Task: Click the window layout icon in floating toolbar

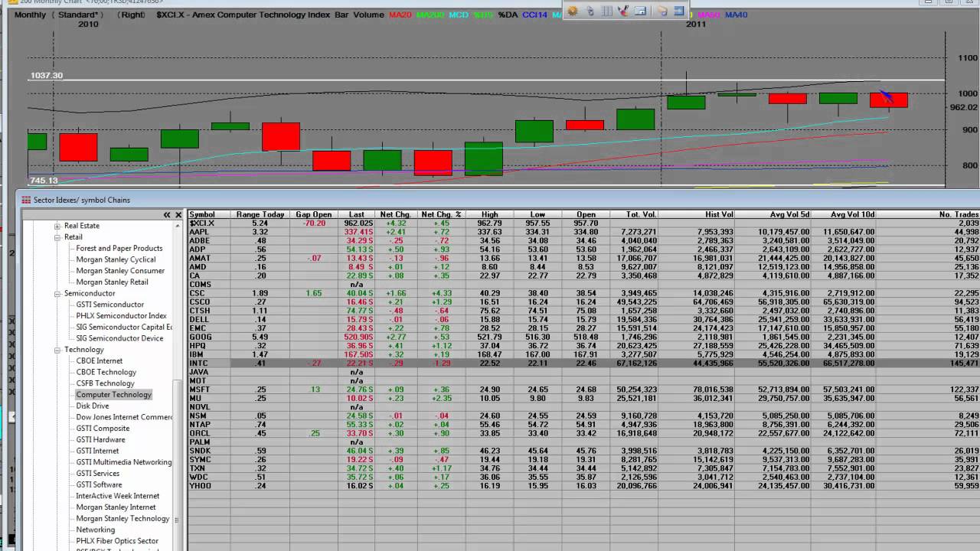Action: (641, 11)
